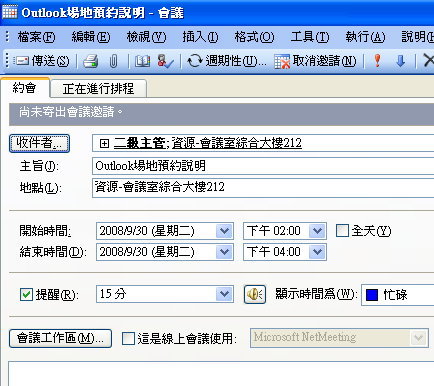Open the 檢視(V) menu
The height and width of the screenshot is (386, 434).
coord(146,37)
